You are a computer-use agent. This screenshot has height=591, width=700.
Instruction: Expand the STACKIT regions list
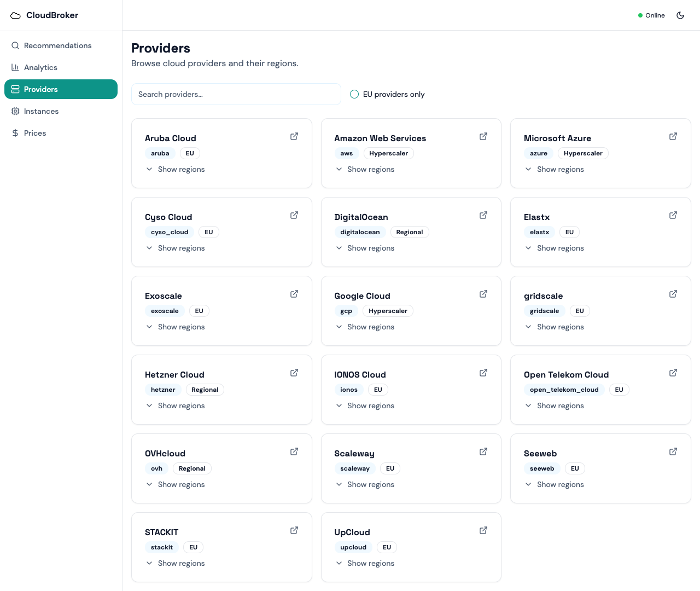[x=175, y=563]
